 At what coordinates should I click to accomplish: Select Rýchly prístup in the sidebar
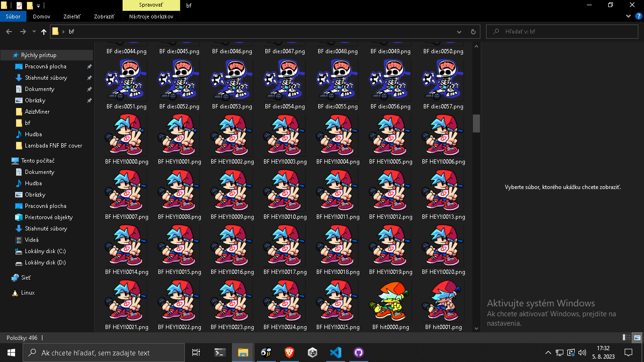[x=46, y=55]
